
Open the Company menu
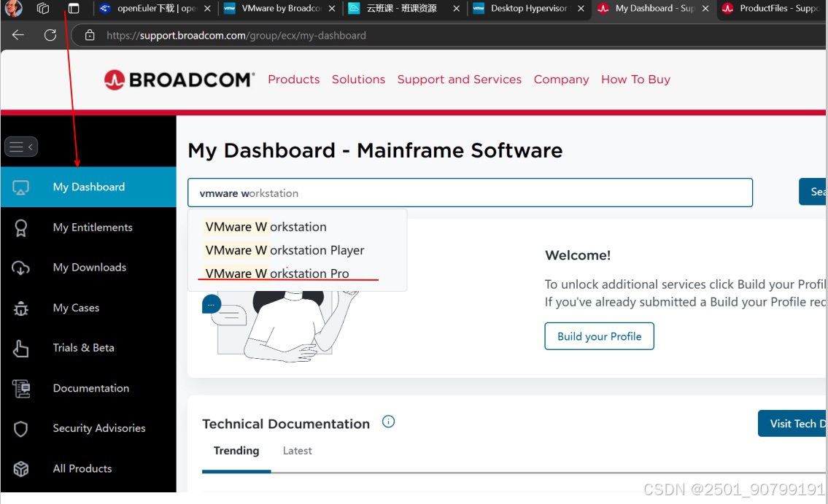point(561,80)
